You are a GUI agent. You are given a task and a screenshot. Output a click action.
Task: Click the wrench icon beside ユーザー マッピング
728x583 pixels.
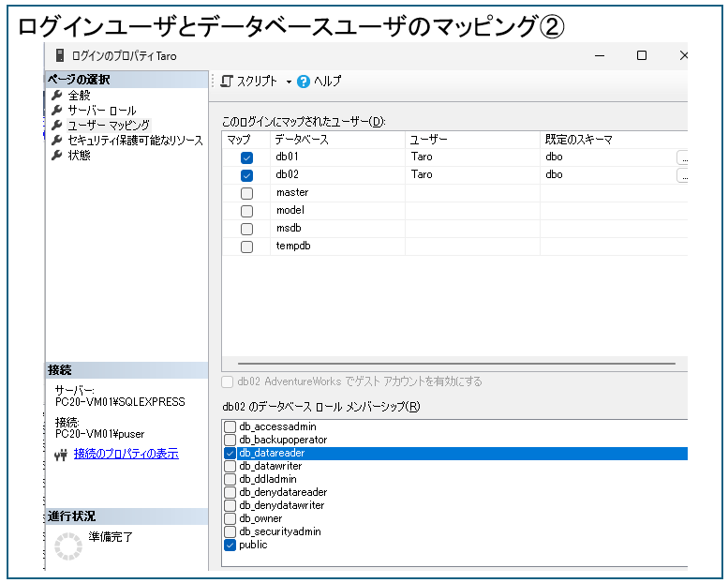coord(57,125)
